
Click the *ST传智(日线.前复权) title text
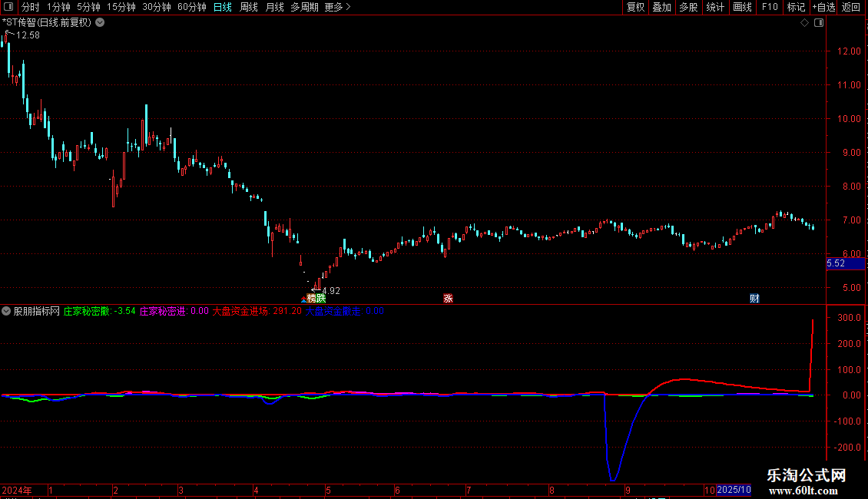coord(47,23)
